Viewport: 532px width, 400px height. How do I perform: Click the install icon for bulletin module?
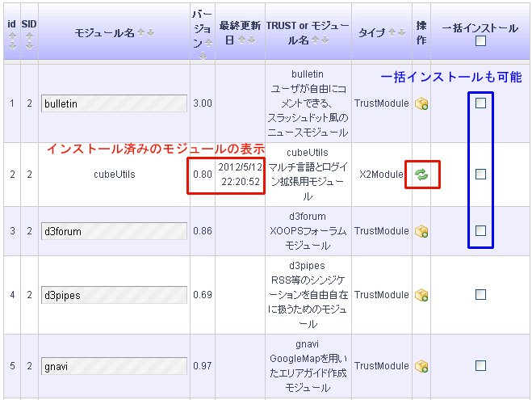(421, 103)
